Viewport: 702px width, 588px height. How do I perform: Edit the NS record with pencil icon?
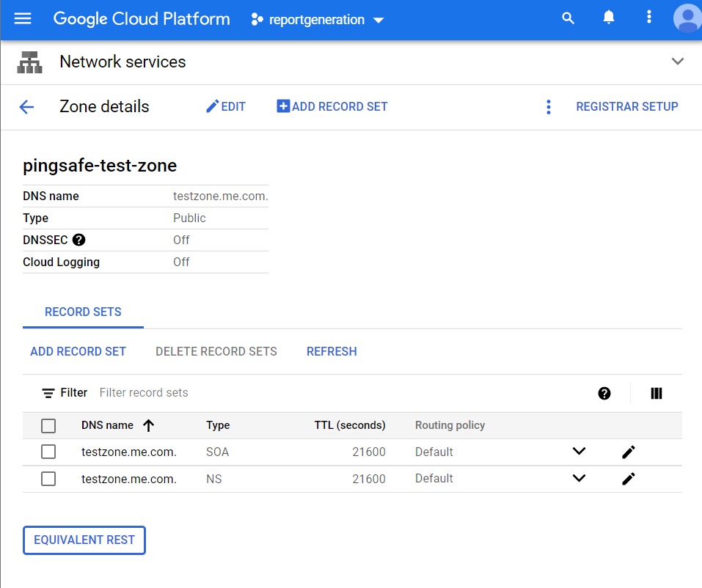[x=628, y=479]
